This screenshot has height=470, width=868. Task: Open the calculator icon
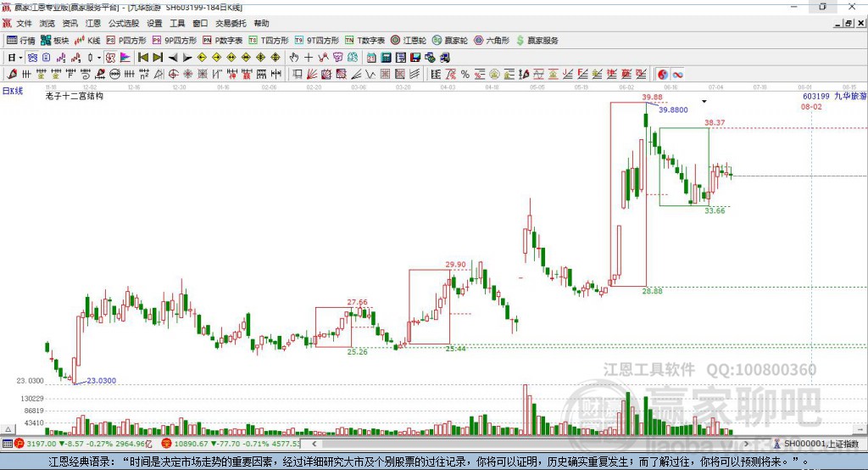point(387,58)
